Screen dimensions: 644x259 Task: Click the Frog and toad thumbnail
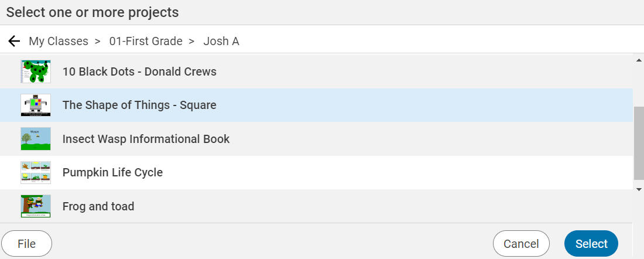pos(35,206)
